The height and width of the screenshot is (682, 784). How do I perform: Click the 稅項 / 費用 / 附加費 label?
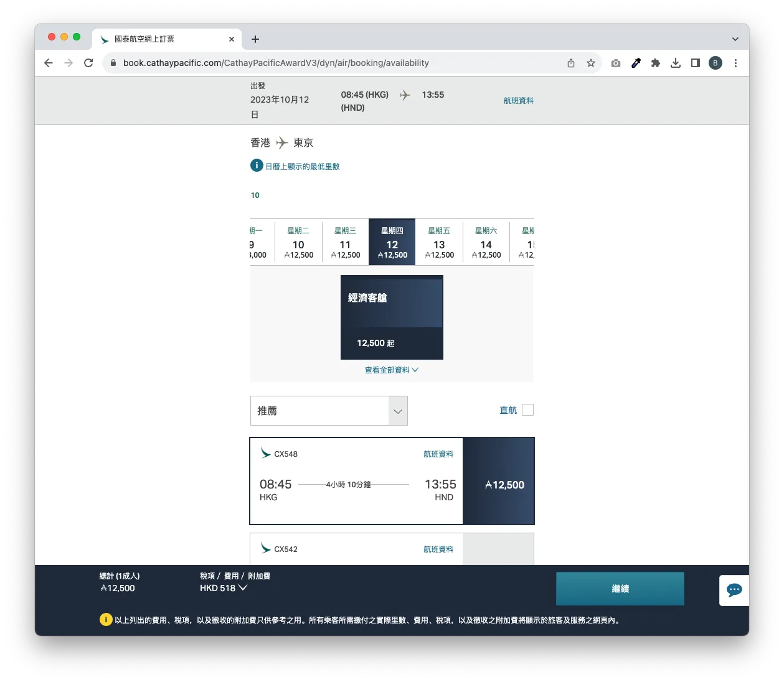pos(235,576)
